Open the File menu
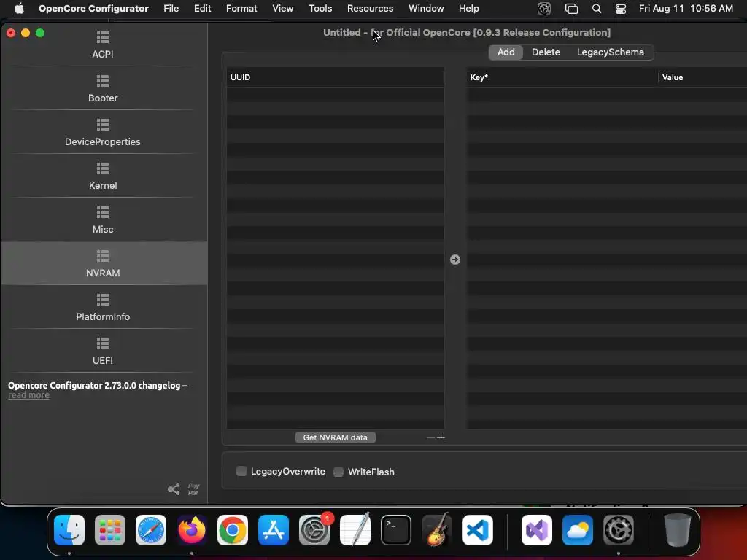The height and width of the screenshot is (560, 747). pos(171,9)
